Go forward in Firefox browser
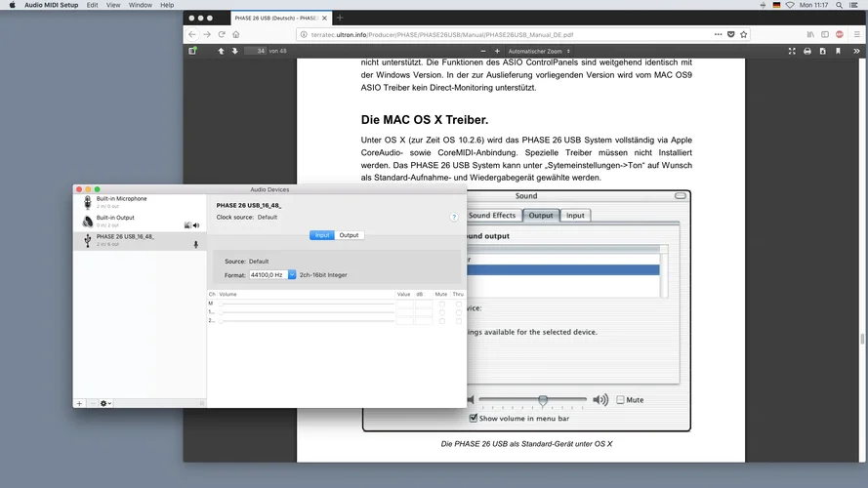Image resolution: width=868 pixels, height=488 pixels. 206,34
